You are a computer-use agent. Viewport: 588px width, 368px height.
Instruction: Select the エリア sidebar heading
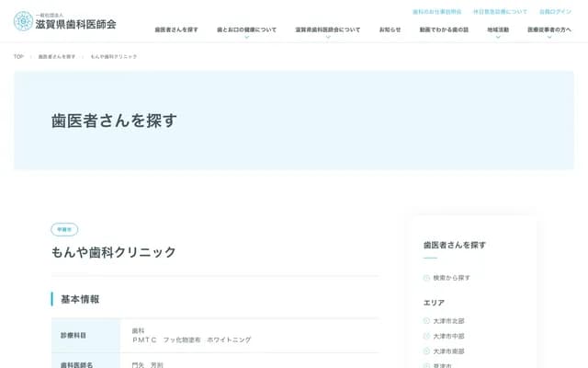click(x=434, y=303)
